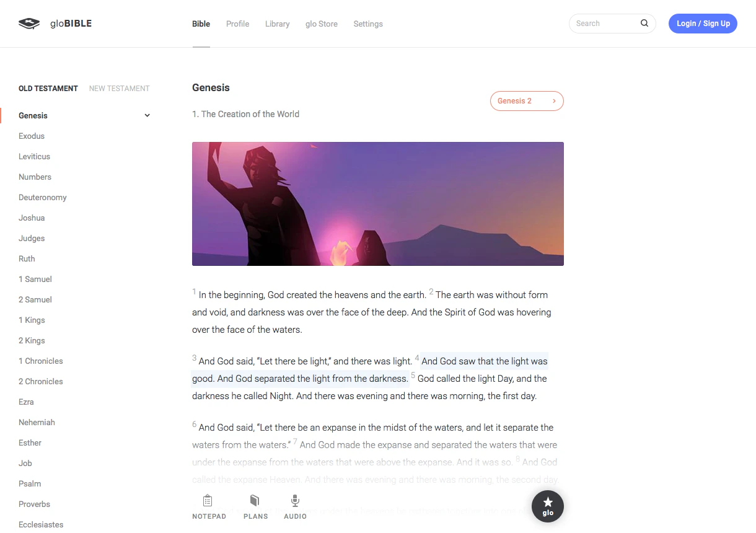756x533 pixels.
Task: Click the Login / Sign Up button
Action: tap(703, 24)
